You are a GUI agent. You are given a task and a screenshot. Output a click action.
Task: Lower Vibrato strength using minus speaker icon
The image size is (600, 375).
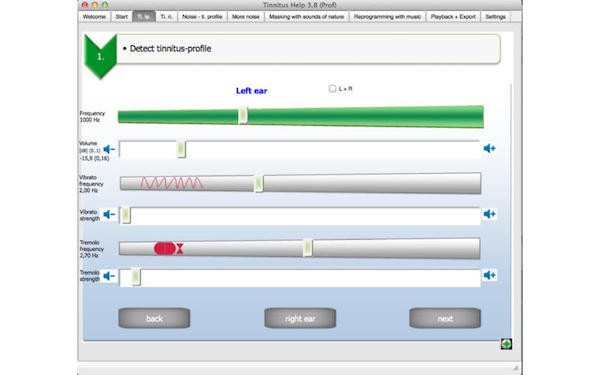tap(109, 214)
